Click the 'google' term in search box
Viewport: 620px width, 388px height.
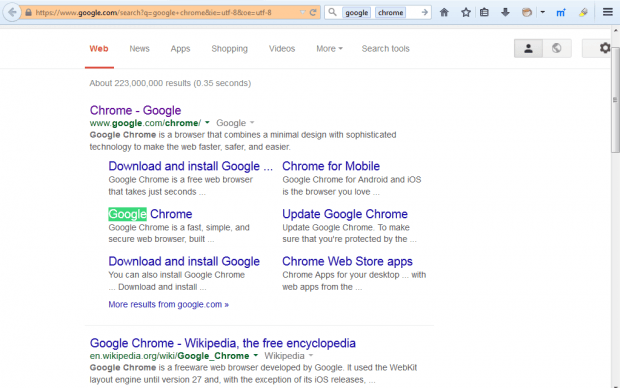356,13
